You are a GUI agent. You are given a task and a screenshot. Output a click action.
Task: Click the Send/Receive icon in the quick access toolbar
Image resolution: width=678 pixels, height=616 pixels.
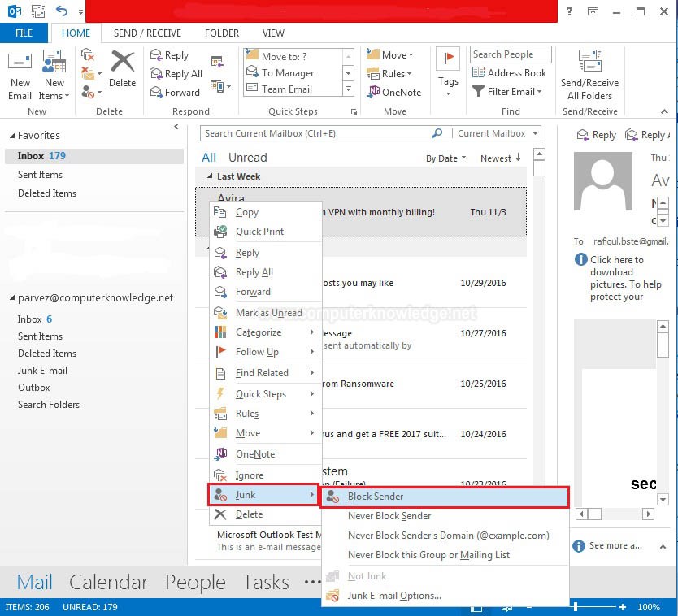[x=38, y=11]
